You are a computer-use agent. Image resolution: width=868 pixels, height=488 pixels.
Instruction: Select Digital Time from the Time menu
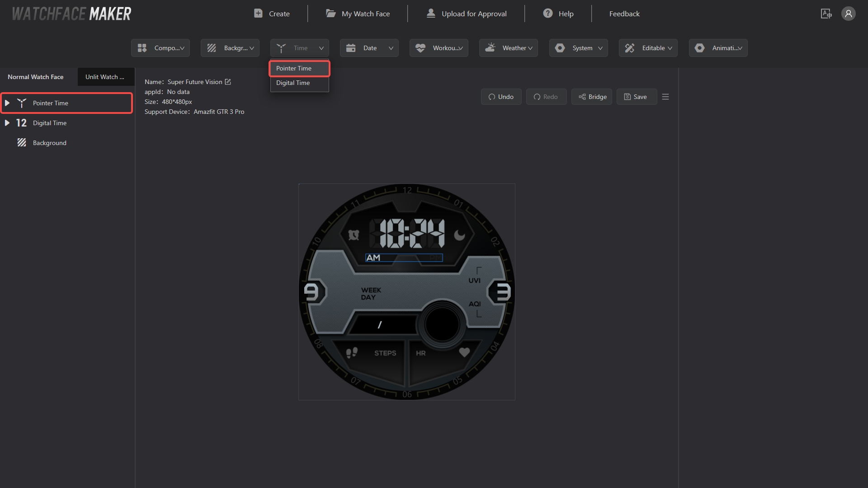click(x=292, y=83)
